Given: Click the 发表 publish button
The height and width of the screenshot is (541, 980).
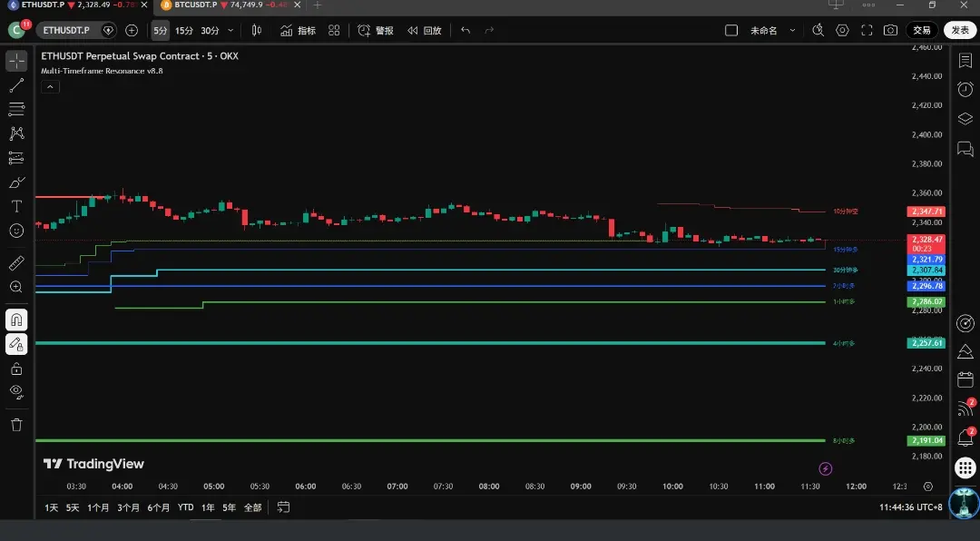Looking at the screenshot, I should (x=960, y=30).
